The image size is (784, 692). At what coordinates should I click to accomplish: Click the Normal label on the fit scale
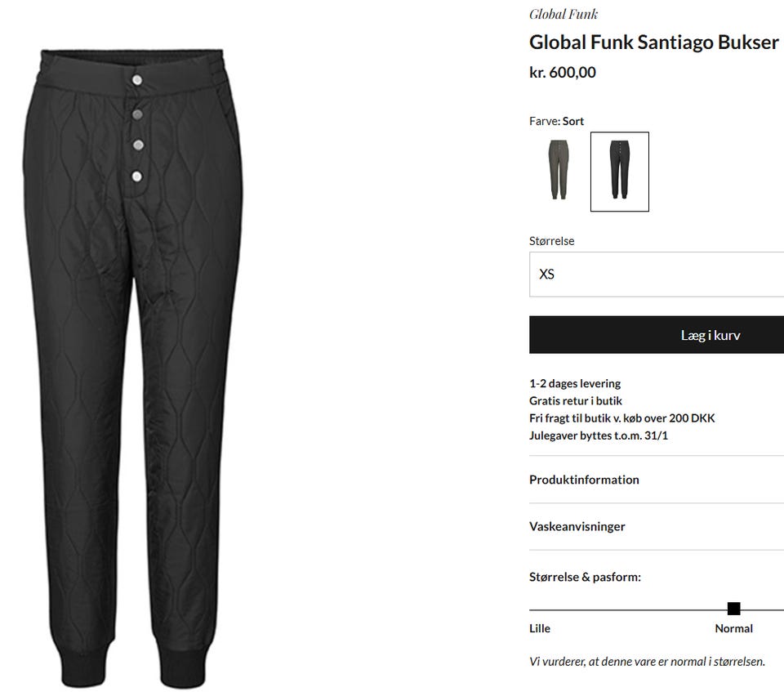(733, 628)
